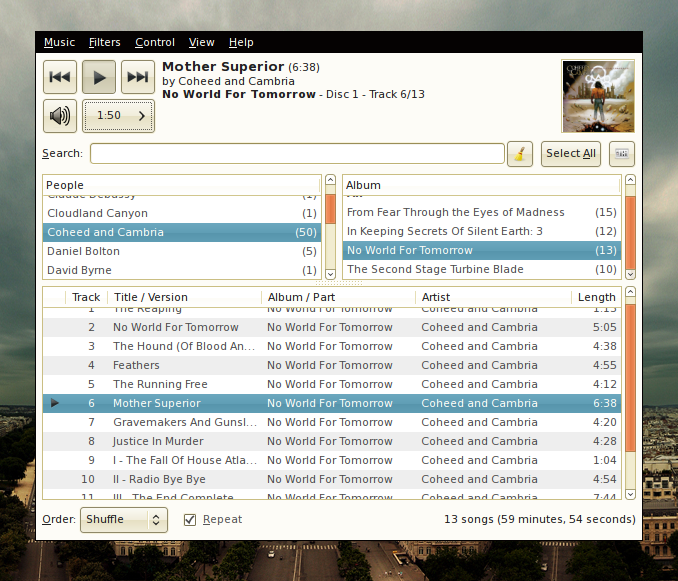Select album The Second Stage Turbine Blade
This screenshot has width=678, height=581.
(x=482, y=269)
